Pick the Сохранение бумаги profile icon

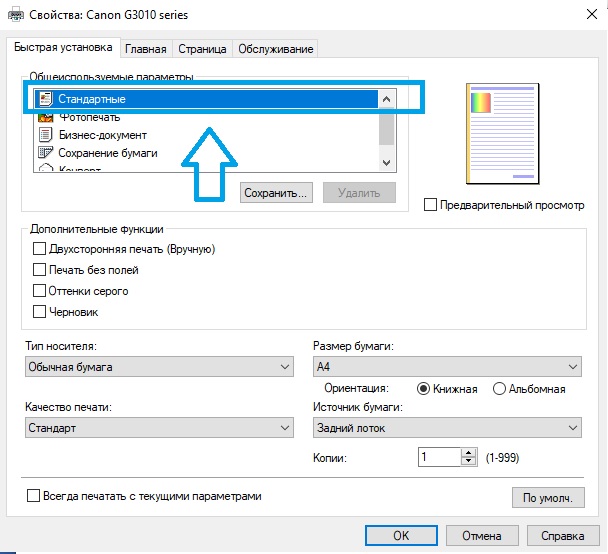pos(44,153)
